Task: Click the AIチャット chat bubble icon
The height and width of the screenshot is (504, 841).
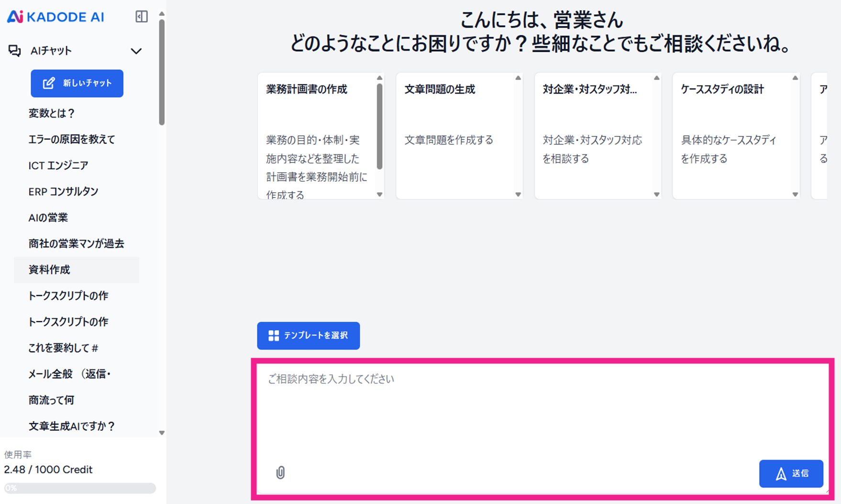Action: [x=14, y=51]
